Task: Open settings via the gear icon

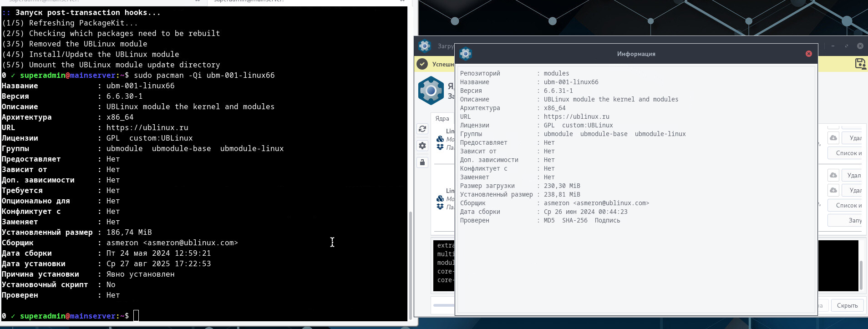Action: click(x=422, y=146)
